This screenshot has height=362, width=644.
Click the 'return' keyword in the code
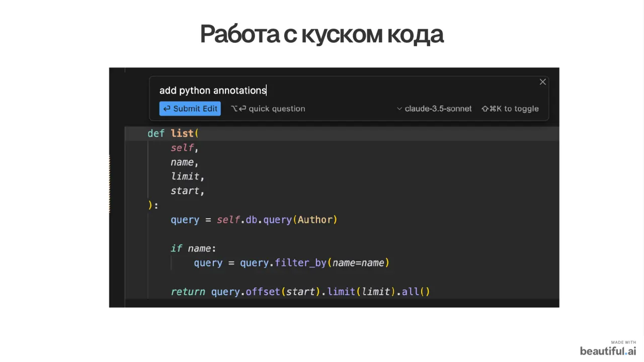[x=188, y=292]
